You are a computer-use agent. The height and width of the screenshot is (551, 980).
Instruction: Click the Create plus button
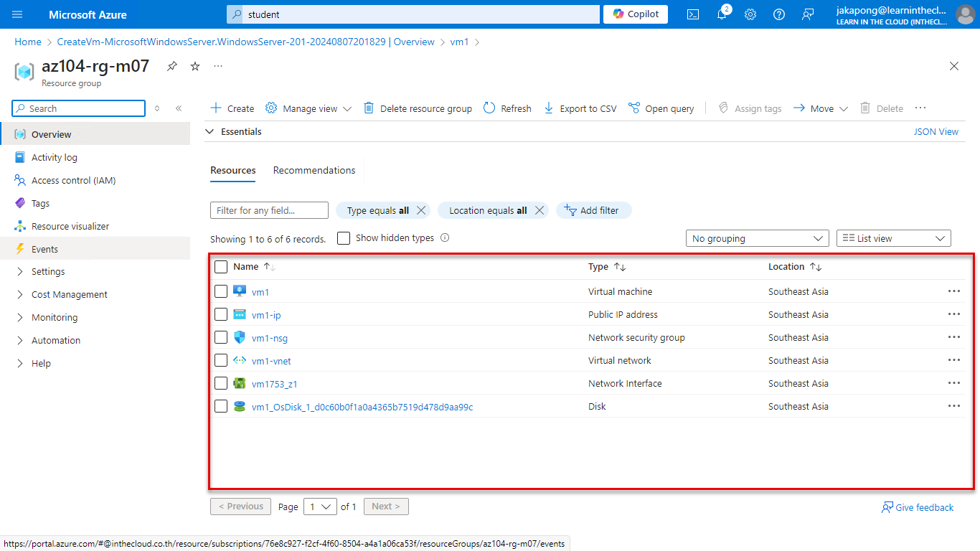(x=232, y=108)
